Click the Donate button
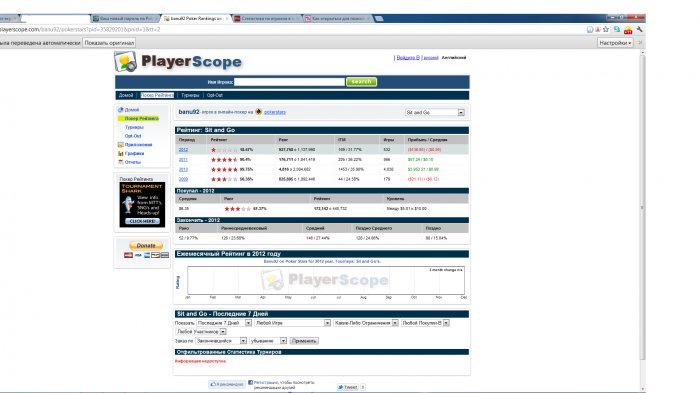The width and height of the screenshot is (700, 393). pos(146,245)
